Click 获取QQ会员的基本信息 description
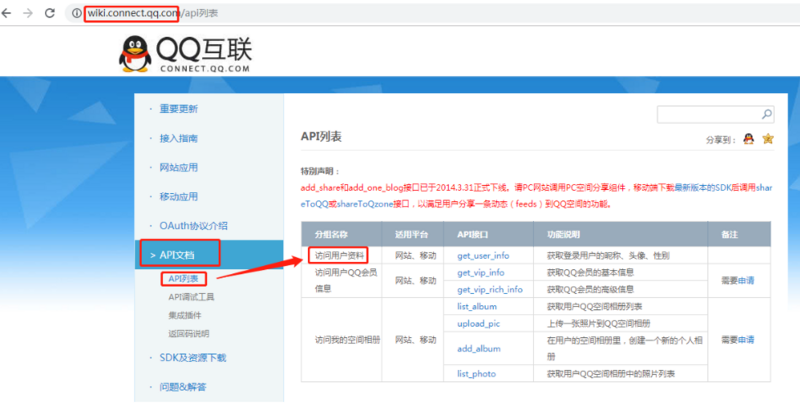Viewport: 800px width, 406px height. (x=590, y=272)
